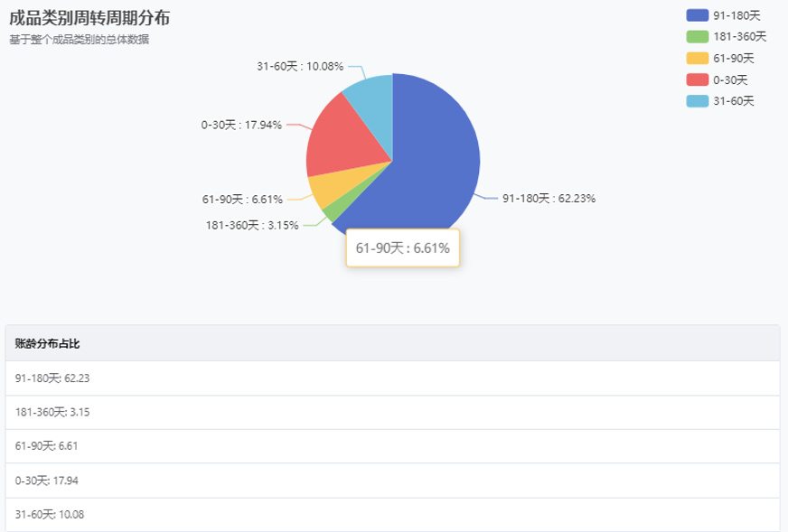Click the light blue 31-60天 legend swatch
The image size is (788, 532).
click(x=698, y=101)
